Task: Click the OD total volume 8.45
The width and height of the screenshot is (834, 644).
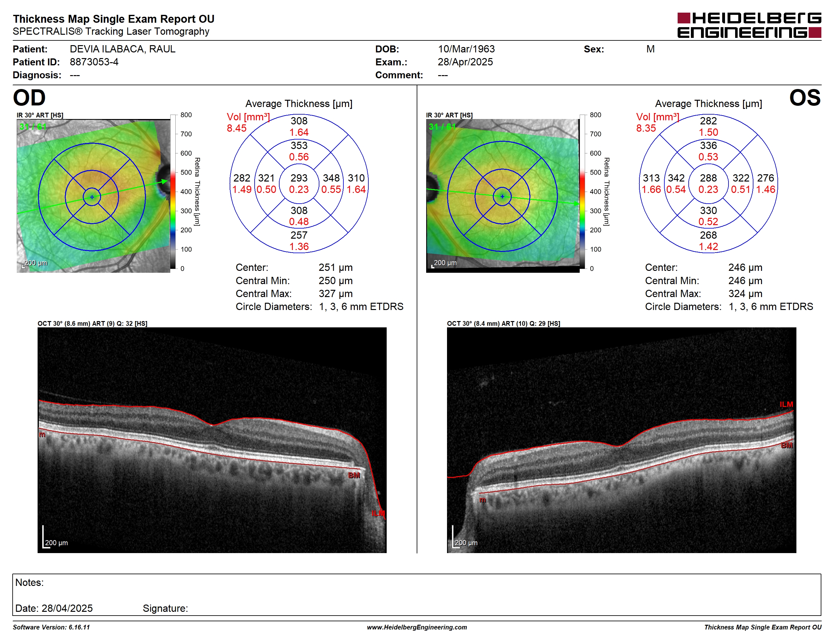Action: (x=237, y=128)
